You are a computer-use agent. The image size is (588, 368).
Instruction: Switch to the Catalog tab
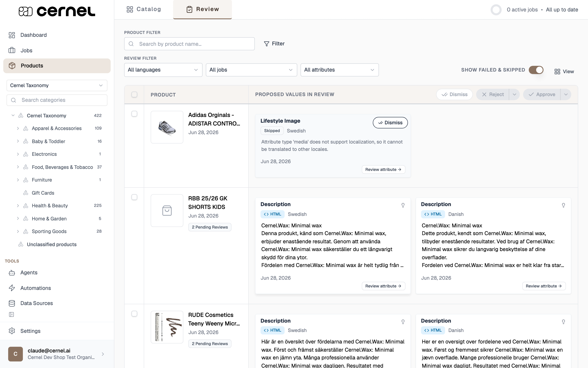144,9
